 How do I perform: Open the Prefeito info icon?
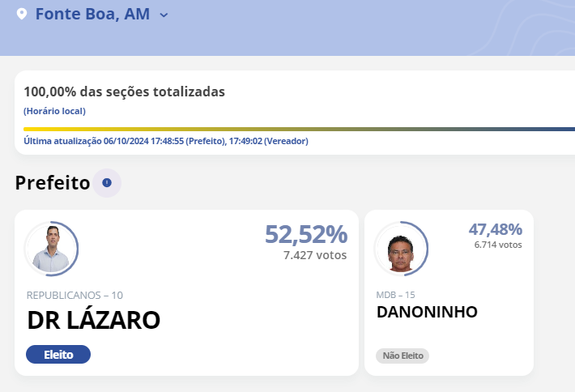pyautogui.click(x=107, y=183)
